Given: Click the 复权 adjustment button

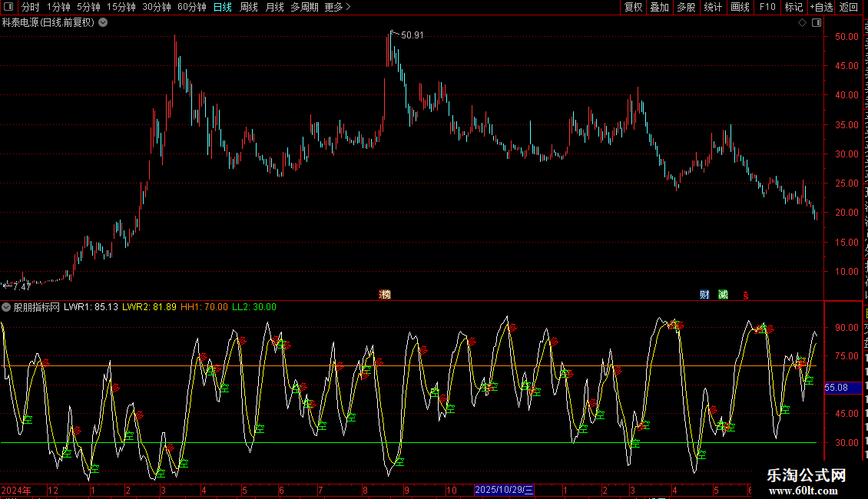Looking at the screenshot, I should click(x=633, y=7).
